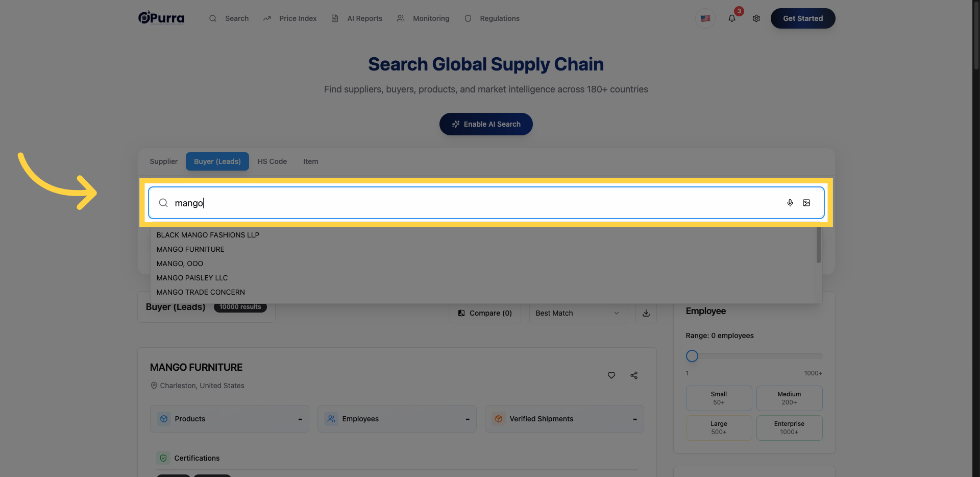Switch to the HS Code tab
Screen dimensions: 980x477
coord(272,161)
